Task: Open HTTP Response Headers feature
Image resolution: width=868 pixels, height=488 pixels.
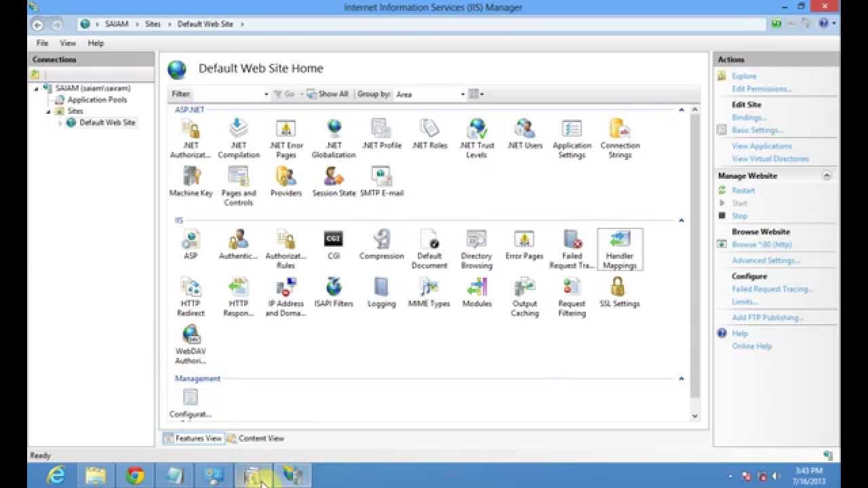Action: click(238, 296)
